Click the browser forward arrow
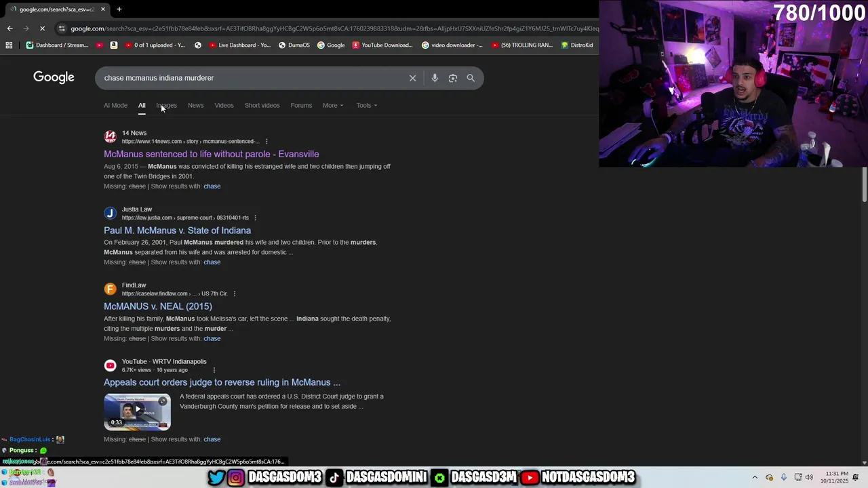Viewport: 868px width, 488px height. [x=26, y=28]
